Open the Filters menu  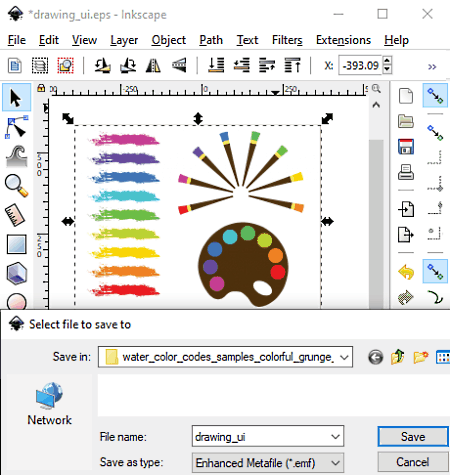287,40
